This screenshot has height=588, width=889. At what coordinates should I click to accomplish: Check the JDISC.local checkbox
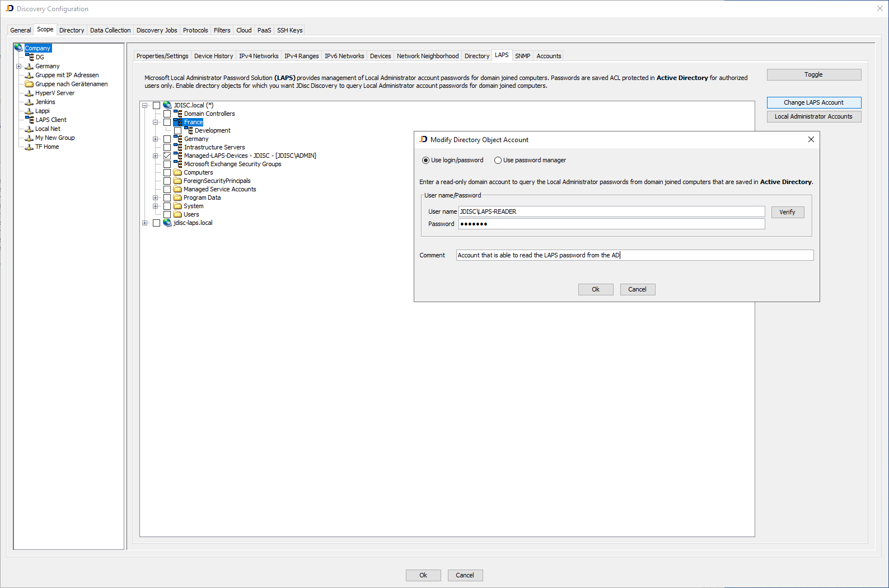tap(157, 105)
